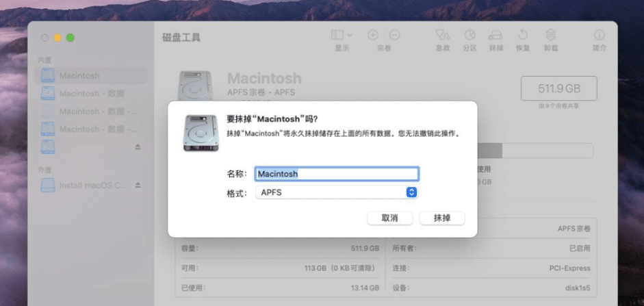
Task: Click the 已启用 owner value
Action: 580,248
